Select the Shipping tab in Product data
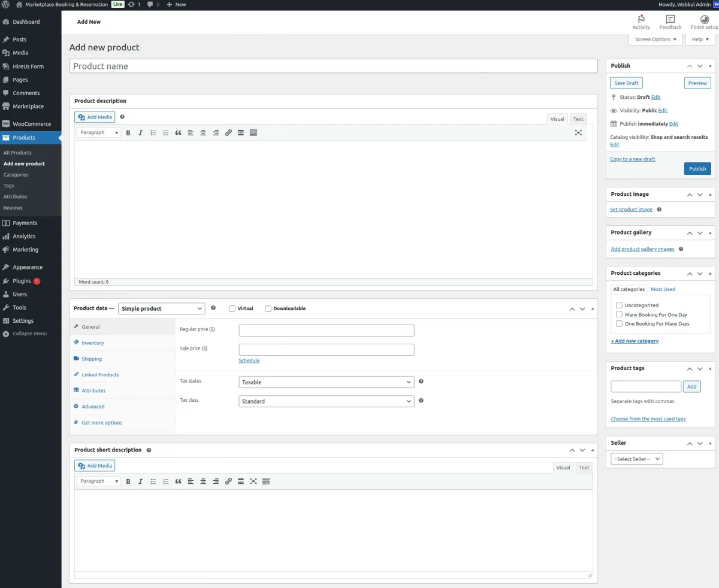 [x=91, y=358]
